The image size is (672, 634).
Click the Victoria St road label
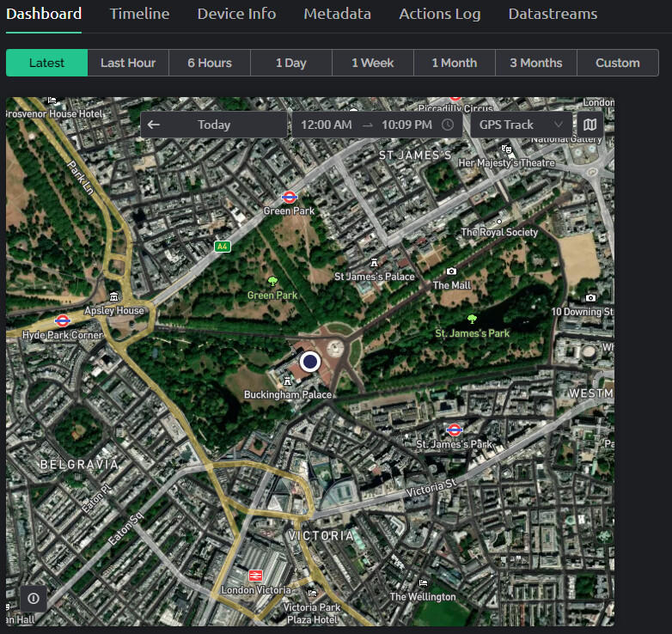(431, 487)
